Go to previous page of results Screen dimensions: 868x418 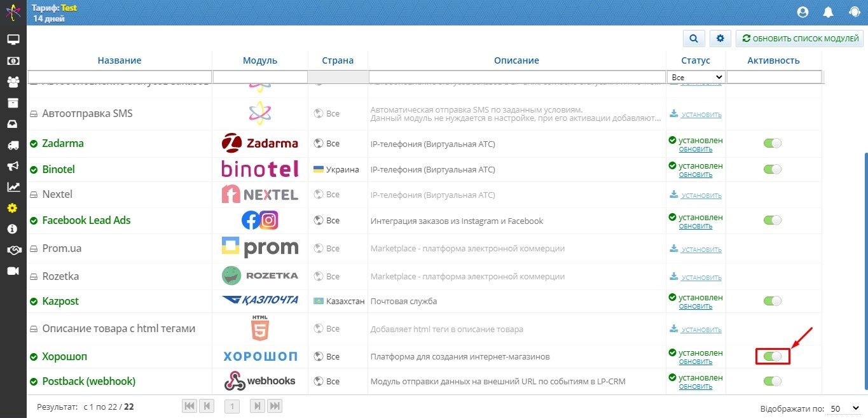206,406
